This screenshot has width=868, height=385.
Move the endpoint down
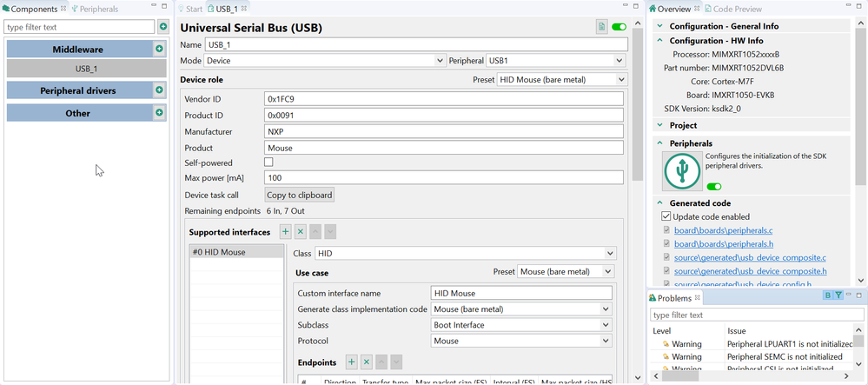pos(396,362)
